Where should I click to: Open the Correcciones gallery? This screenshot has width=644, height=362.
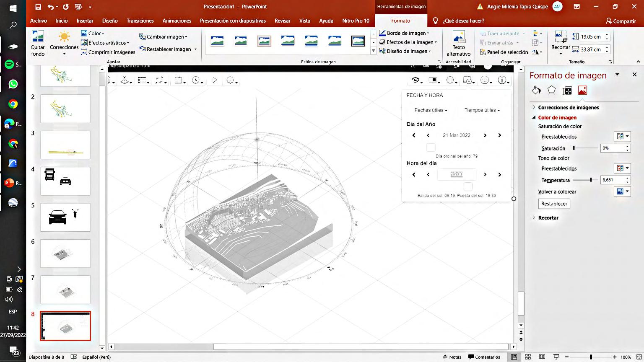click(x=64, y=44)
